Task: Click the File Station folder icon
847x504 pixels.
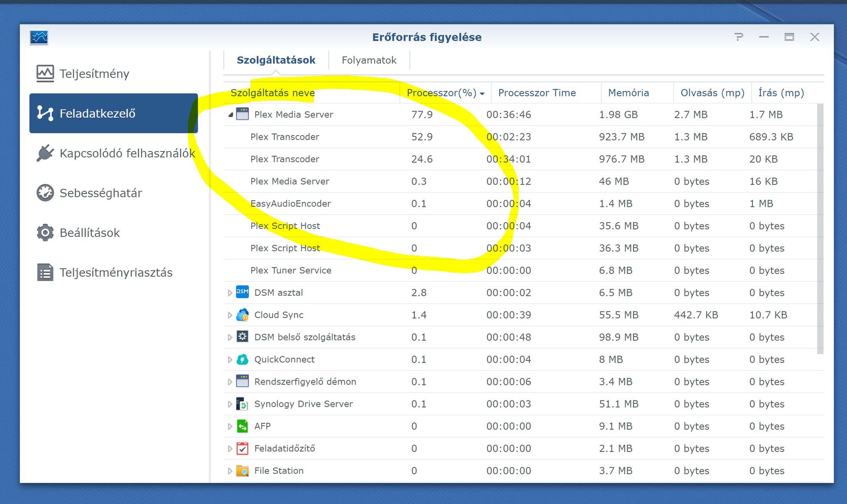Action: (x=242, y=470)
